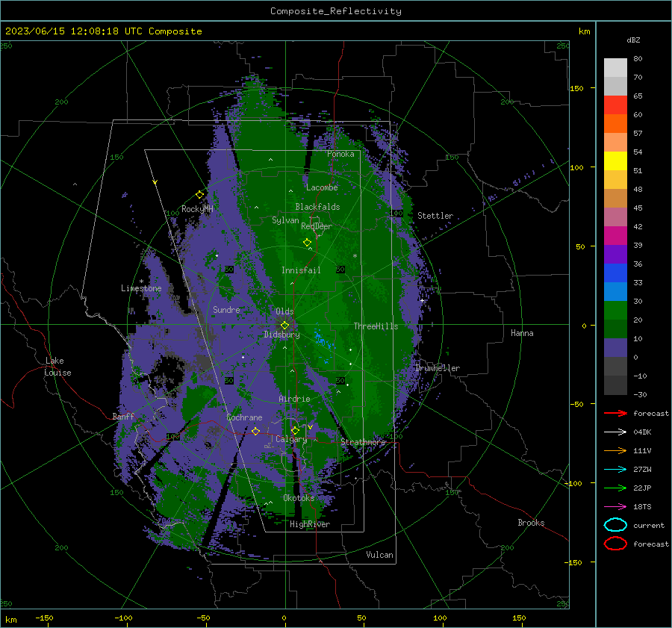Click the Didsbury label
The image size is (672, 628).
pos(281,335)
